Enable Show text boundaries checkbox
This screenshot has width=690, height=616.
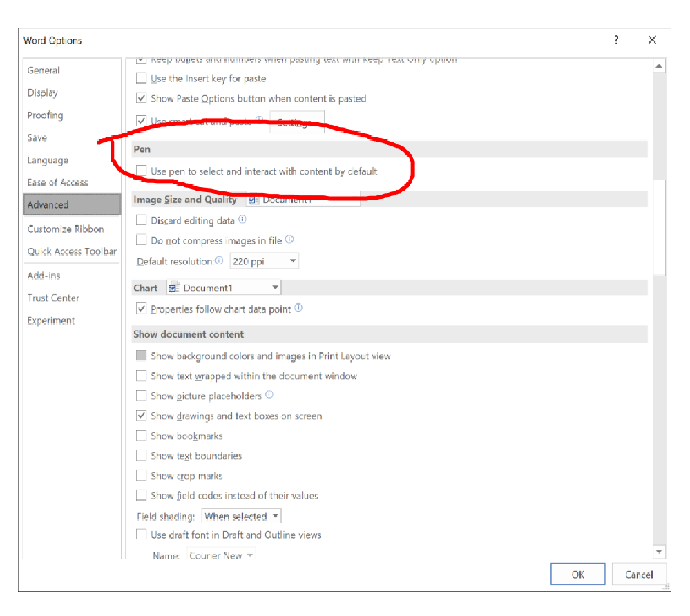(x=142, y=455)
